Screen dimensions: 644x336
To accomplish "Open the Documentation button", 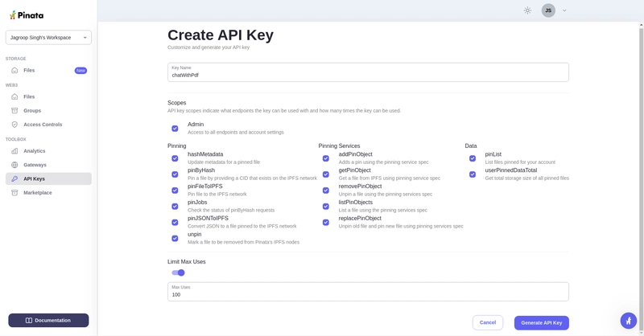I will tap(48, 320).
